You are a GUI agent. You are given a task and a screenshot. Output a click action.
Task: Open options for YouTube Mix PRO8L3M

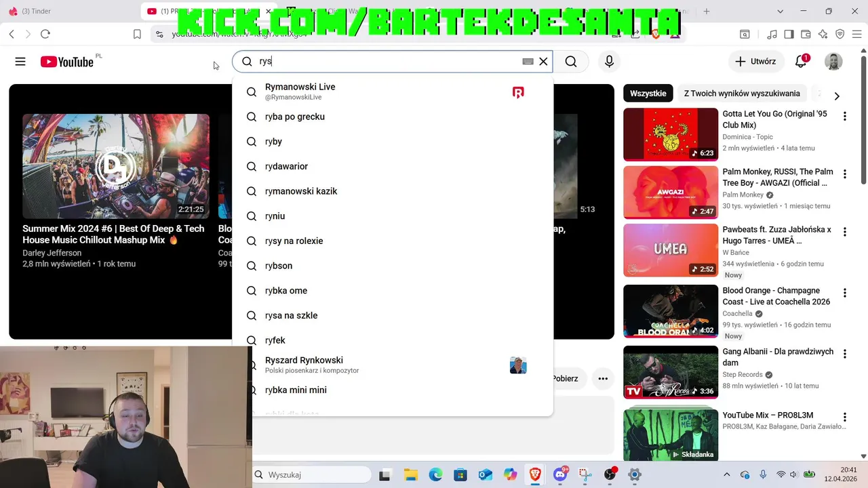click(844, 418)
